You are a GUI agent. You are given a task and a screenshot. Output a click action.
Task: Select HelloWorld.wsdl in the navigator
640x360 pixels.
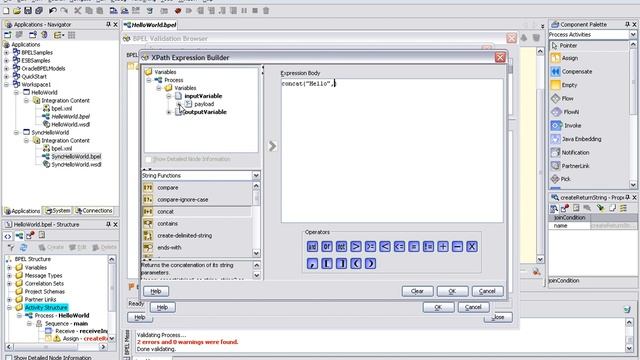coord(70,124)
